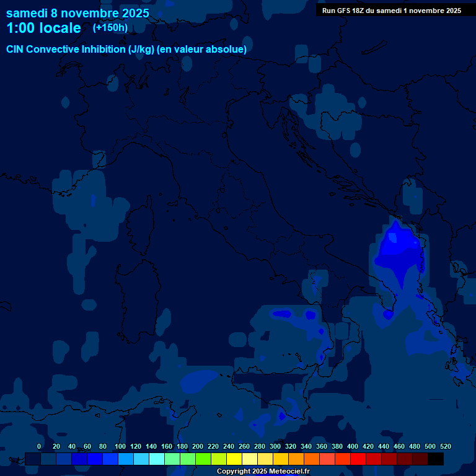Click the Run GFS 18Z header banner
Viewport: 476px width, 476px height.
point(391,11)
